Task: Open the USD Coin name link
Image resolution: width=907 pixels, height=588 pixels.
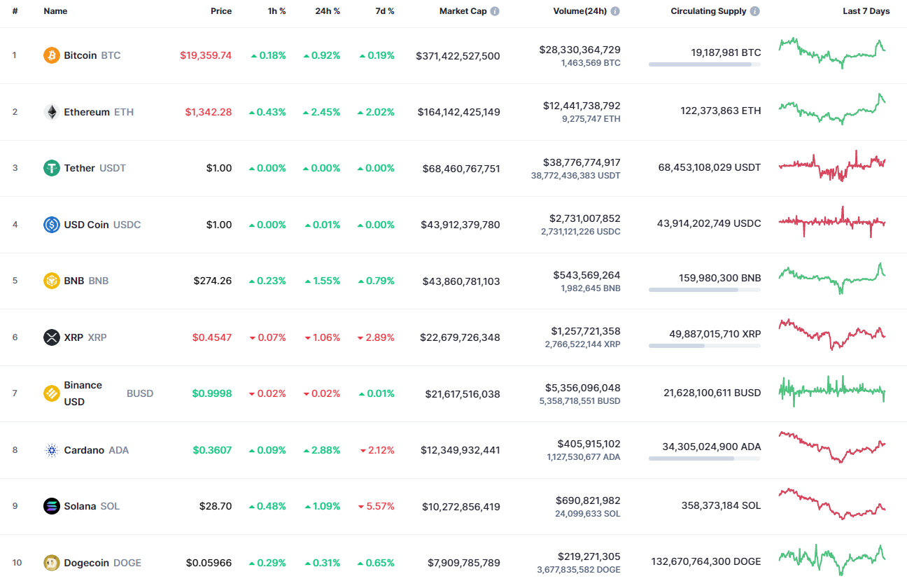Action: [x=86, y=225]
